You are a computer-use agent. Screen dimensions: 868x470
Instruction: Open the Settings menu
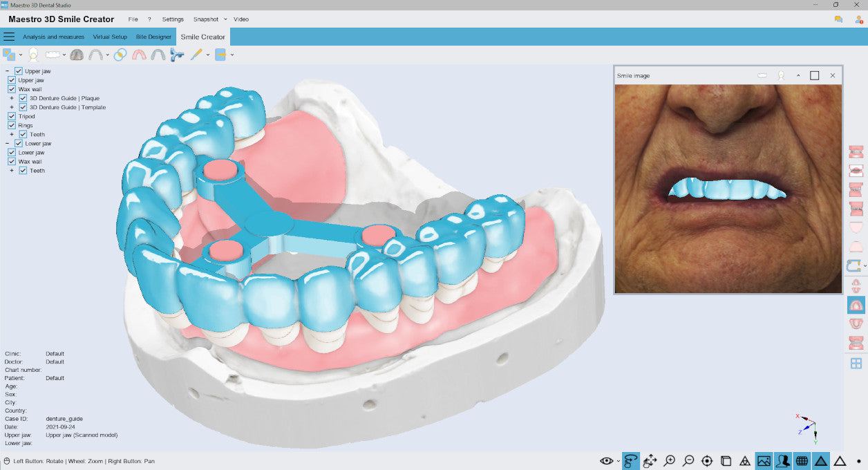[x=173, y=19]
